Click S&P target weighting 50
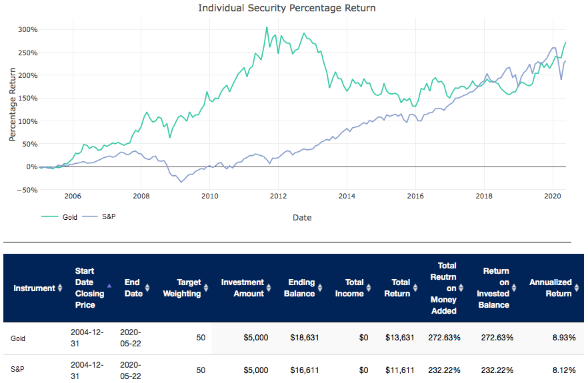This screenshot has height=383, width=588. [x=201, y=370]
